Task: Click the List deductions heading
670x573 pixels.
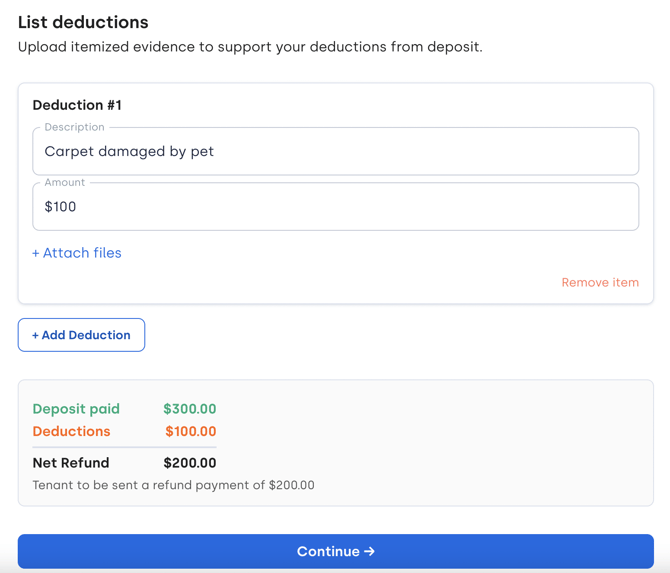Action: [x=83, y=22]
